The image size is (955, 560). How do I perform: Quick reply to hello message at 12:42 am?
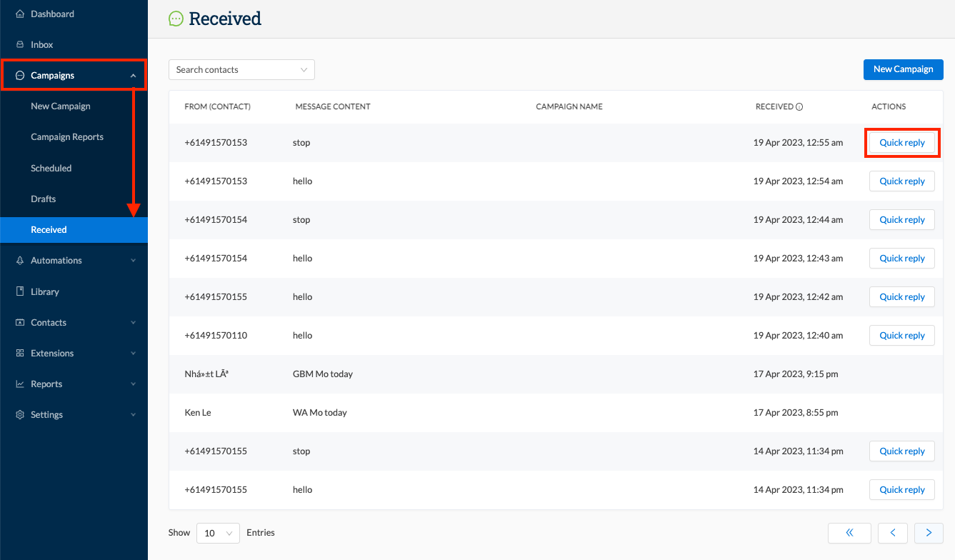[x=902, y=297]
